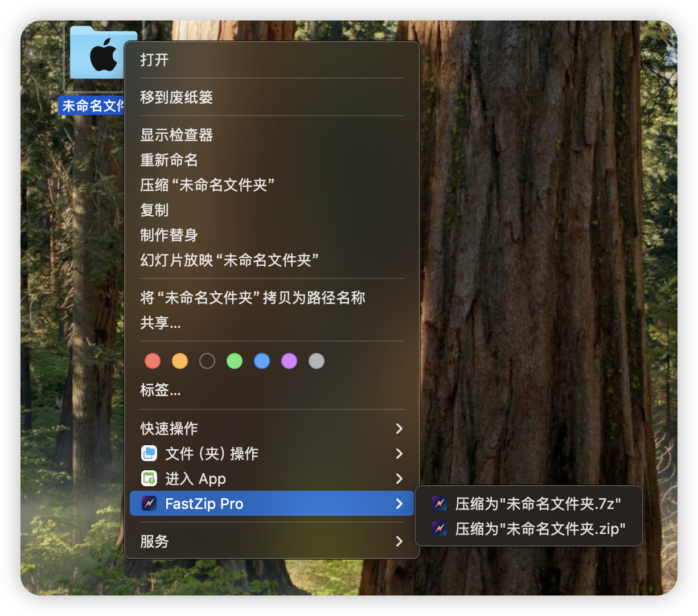
Task: Click the 进入 App menu icon
Action: 149,479
